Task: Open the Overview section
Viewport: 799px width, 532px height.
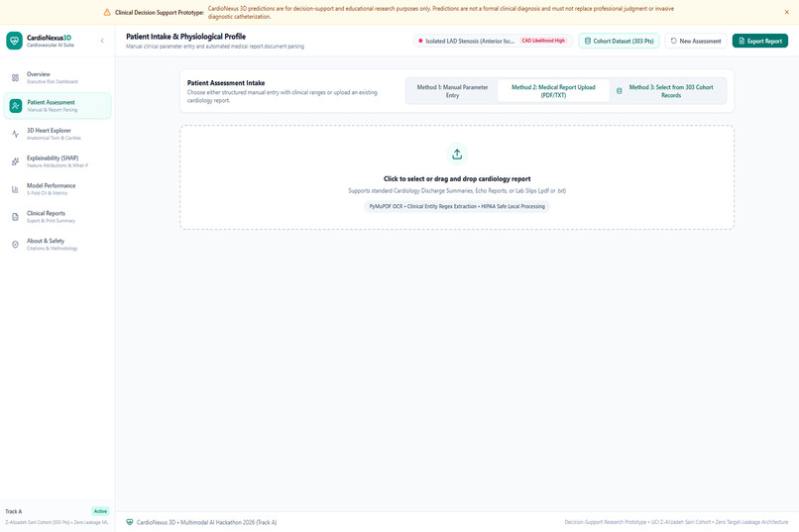Action: pyautogui.click(x=57, y=78)
